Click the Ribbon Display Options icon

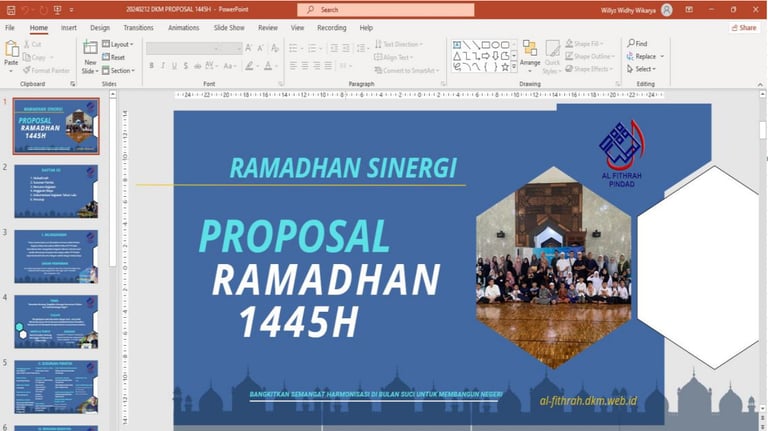(x=689, y=10)
